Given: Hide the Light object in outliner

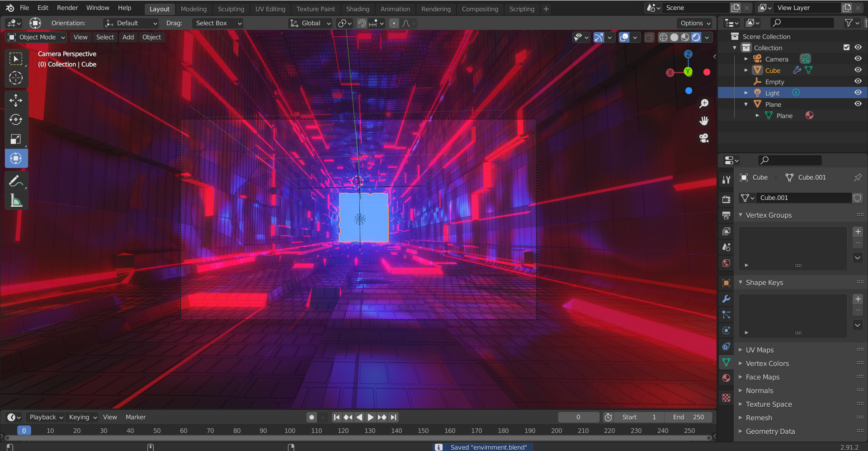Looking at the screenshot, I should point(858,93).
